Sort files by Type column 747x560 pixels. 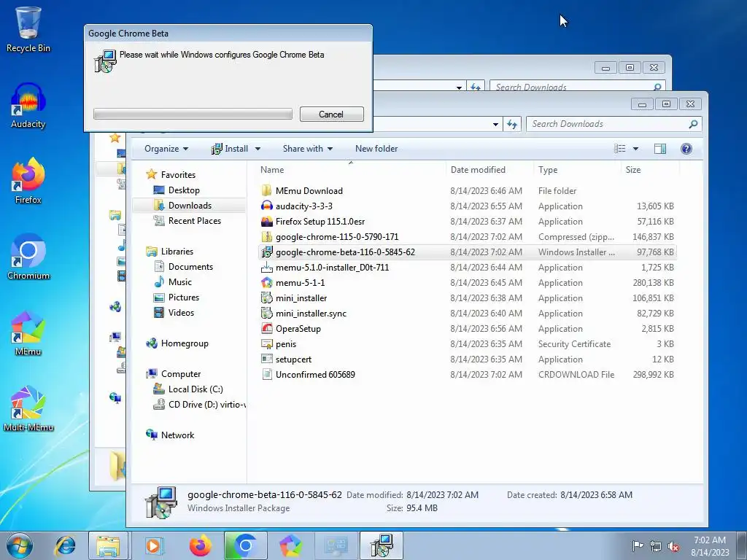coord(548,169)
